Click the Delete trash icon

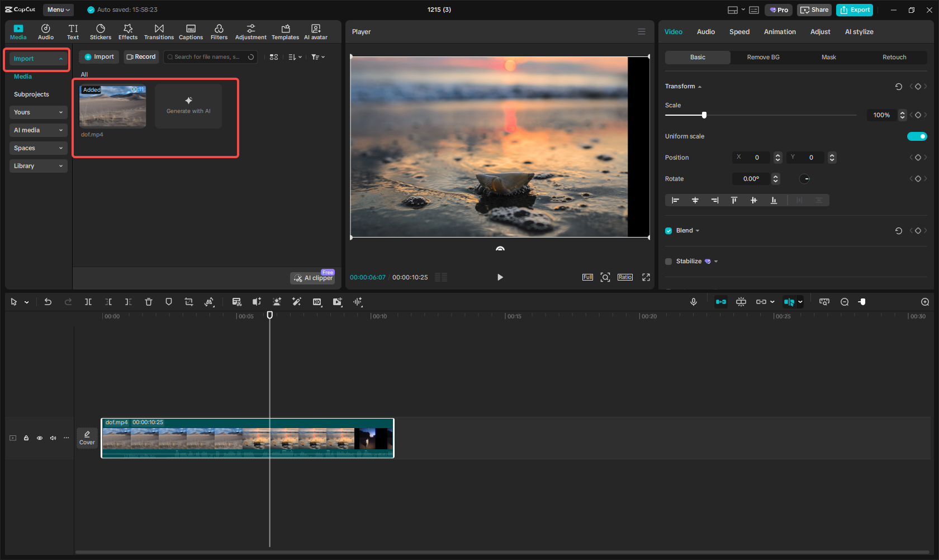click(149, 302)
